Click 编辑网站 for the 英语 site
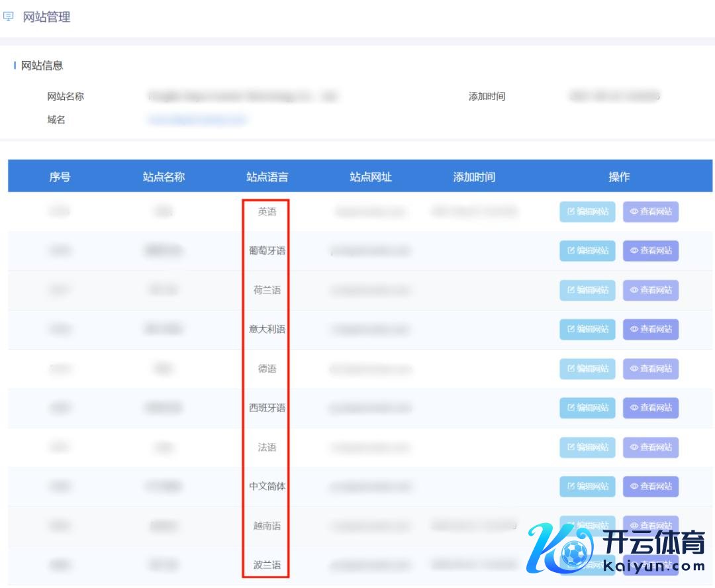The image size is (715, 588). point(587,212)
